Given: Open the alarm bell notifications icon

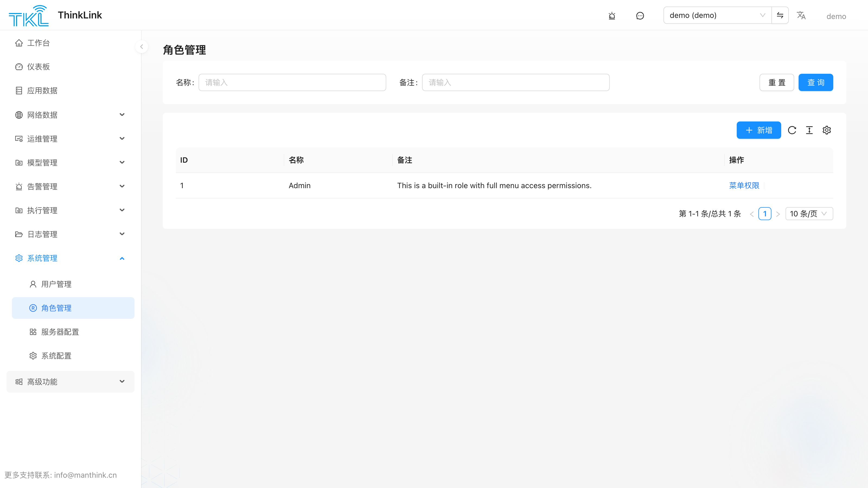Looking at the screenshot, I should pos(612,15).
